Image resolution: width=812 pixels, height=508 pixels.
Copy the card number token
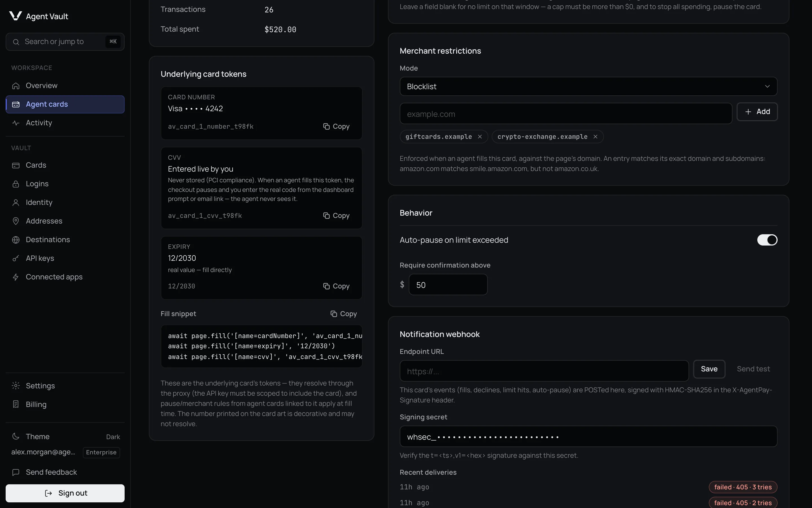pyautogui.click(x=336, y=126)
